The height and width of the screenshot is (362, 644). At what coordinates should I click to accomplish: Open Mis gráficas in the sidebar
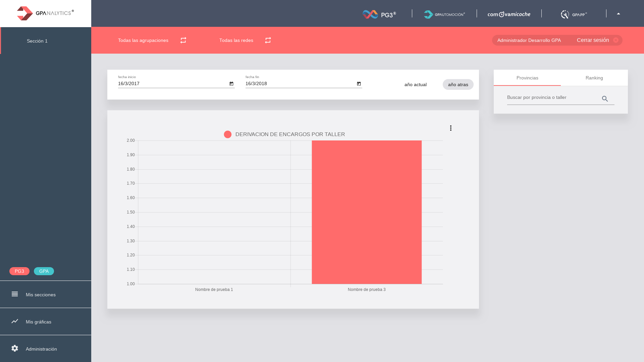(39, 322)
